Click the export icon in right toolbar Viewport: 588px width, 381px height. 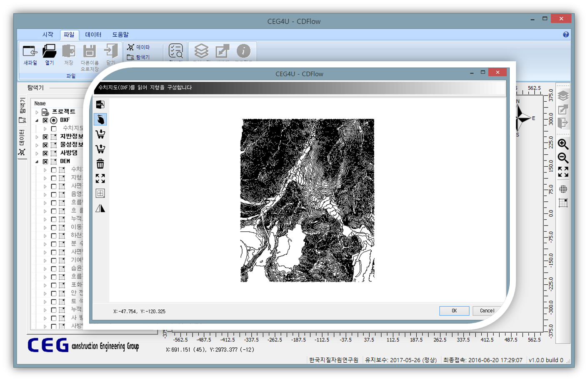pyautogui.click(x=563, y=110)
